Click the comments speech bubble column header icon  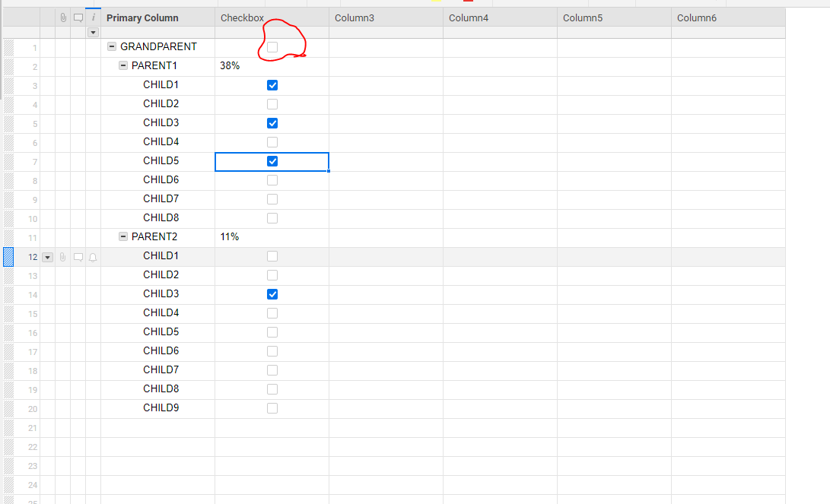(78, 17)
